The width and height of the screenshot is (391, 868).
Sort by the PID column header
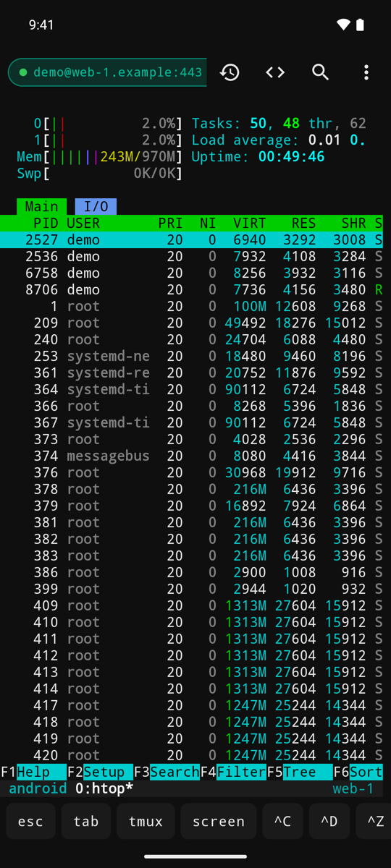point(46,224)
